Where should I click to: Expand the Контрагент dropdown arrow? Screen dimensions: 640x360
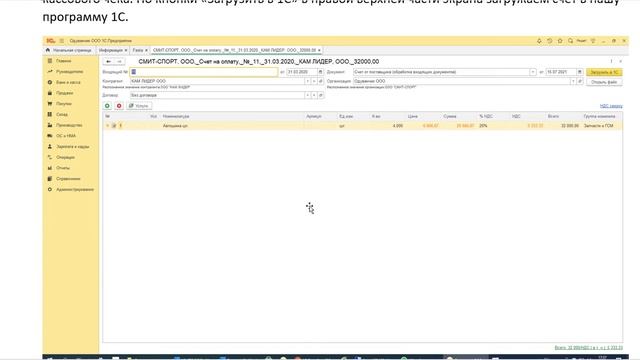(x=308, y=81)
